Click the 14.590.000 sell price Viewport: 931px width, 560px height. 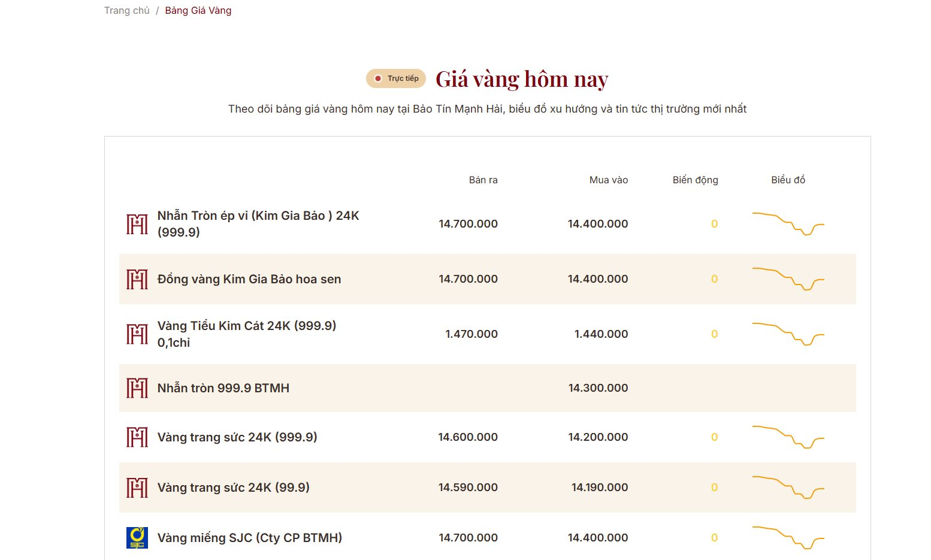(468, 488)
